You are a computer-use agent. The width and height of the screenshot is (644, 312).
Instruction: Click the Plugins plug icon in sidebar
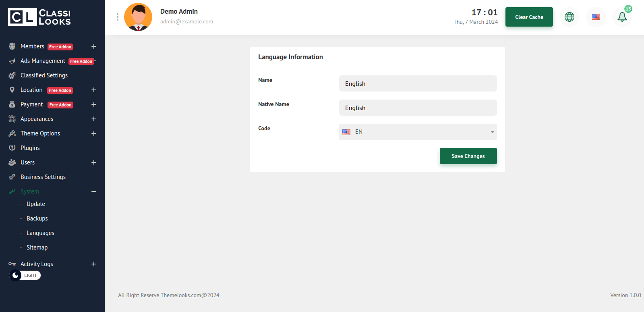[x=12, y=148]
